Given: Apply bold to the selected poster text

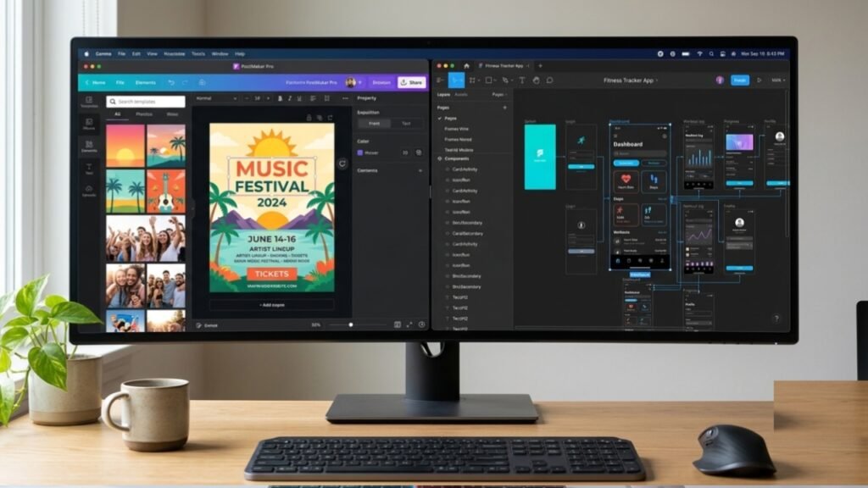Looking at the screenshot, I should tap(280, 98).
